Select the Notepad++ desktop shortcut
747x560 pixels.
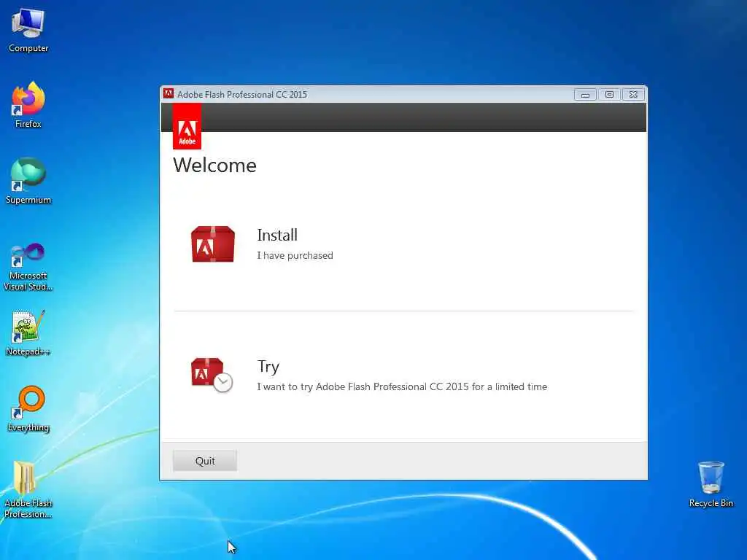tap(28, 333)
